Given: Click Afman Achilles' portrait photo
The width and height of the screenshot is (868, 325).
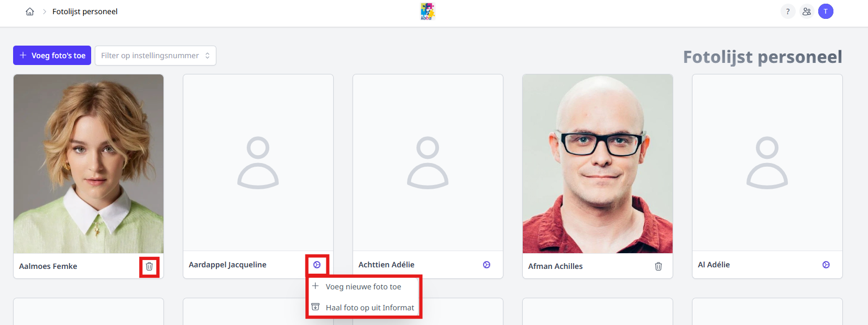Looking at the screenshot, I should tap(598, 164).
